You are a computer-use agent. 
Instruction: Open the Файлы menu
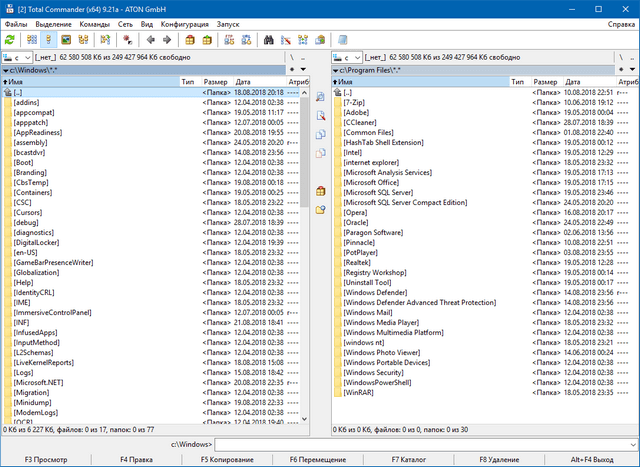pyautogui.click(x=17, y=23)
